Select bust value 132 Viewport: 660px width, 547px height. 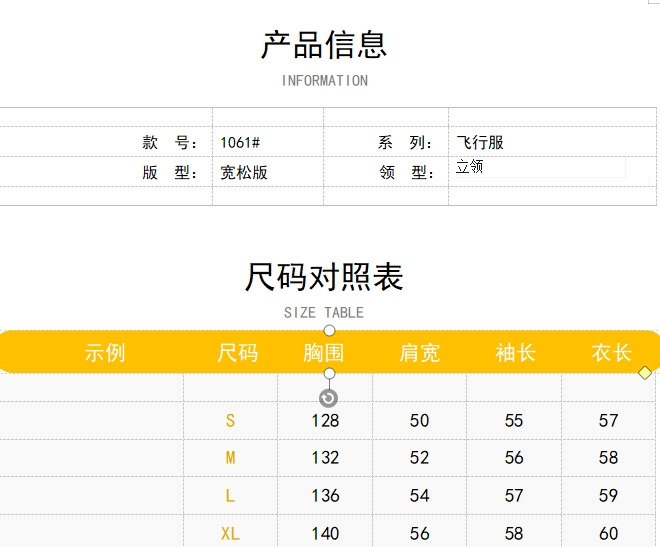click(325, 458)
